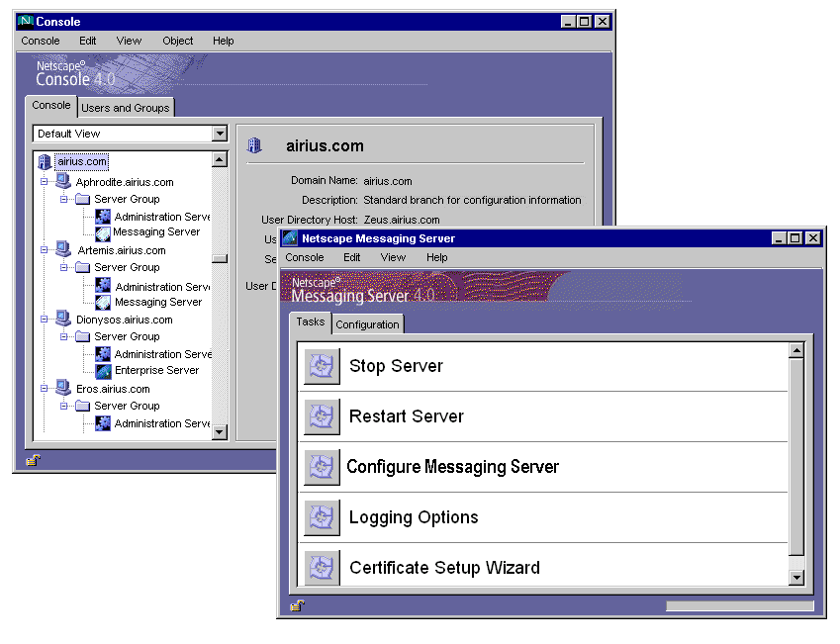840x644 pixels.
Task: Select the Tasks tab
Action: [311, 322]
